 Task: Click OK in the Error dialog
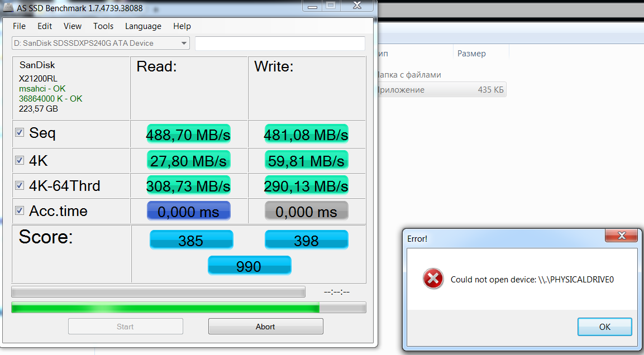pos(604,327)
